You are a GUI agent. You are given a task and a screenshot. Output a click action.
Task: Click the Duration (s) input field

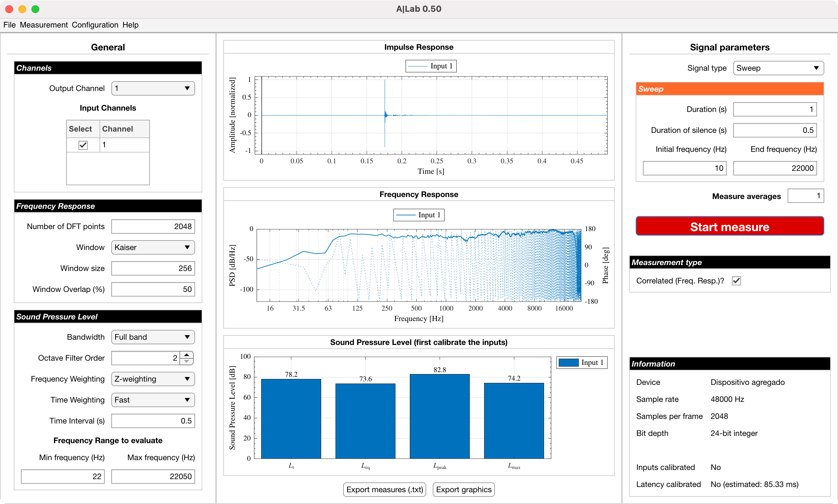775,108
